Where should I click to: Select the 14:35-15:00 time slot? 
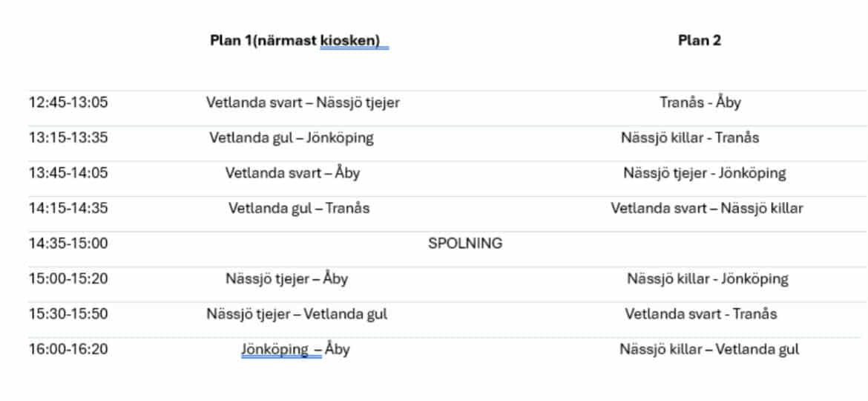(x=68, y=243)
